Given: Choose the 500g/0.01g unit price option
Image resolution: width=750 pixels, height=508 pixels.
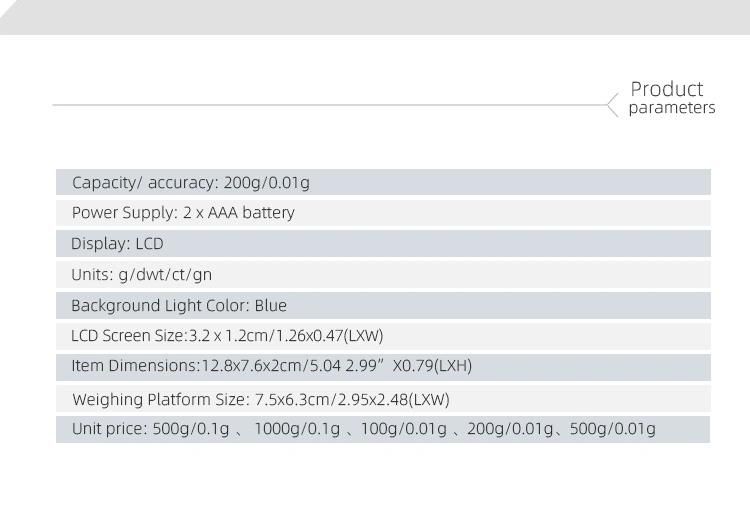Looking at the screenshot, I should click(x=612, y=429).
